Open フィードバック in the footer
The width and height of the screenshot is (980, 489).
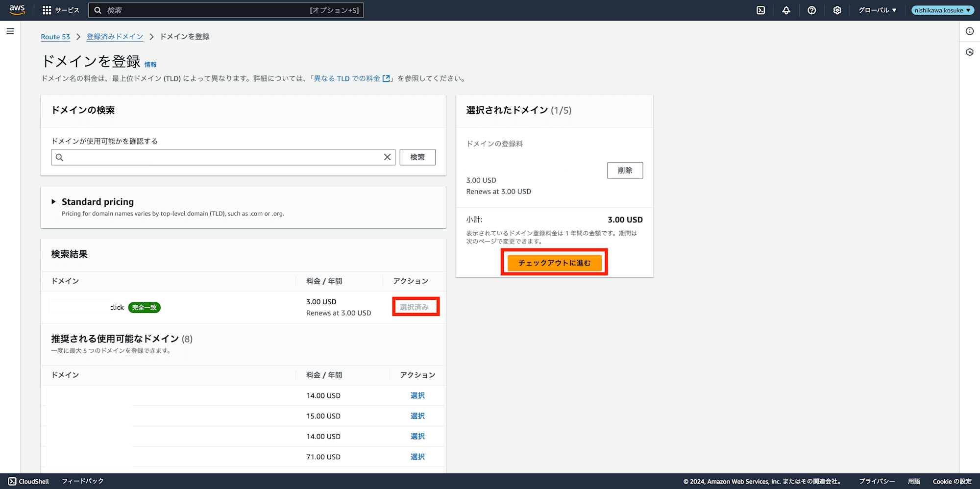pos(83,481)
